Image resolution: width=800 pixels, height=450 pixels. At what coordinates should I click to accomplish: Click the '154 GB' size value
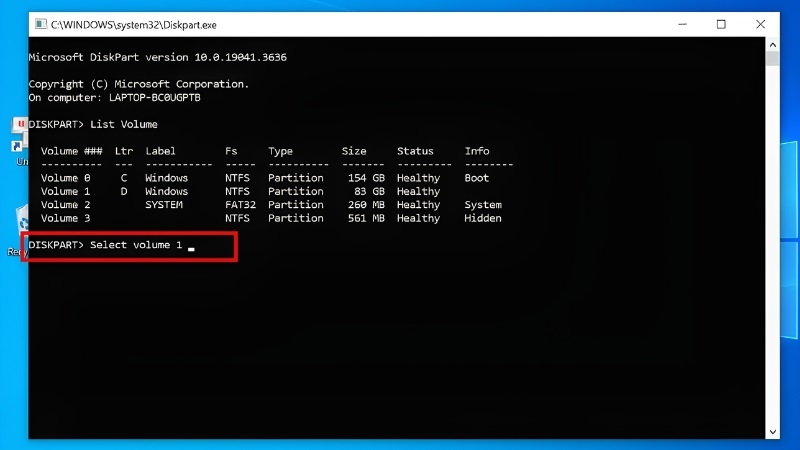366,178
